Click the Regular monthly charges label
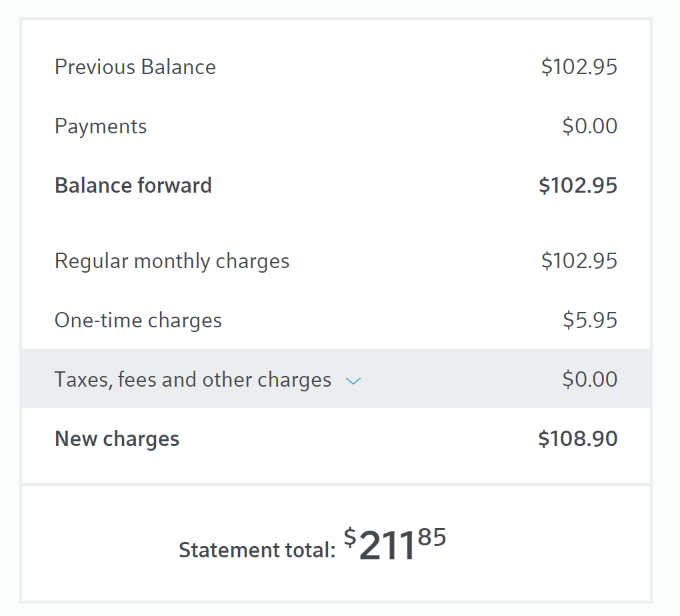This screenshot has height=616, width=680. (x=172, y=261)
